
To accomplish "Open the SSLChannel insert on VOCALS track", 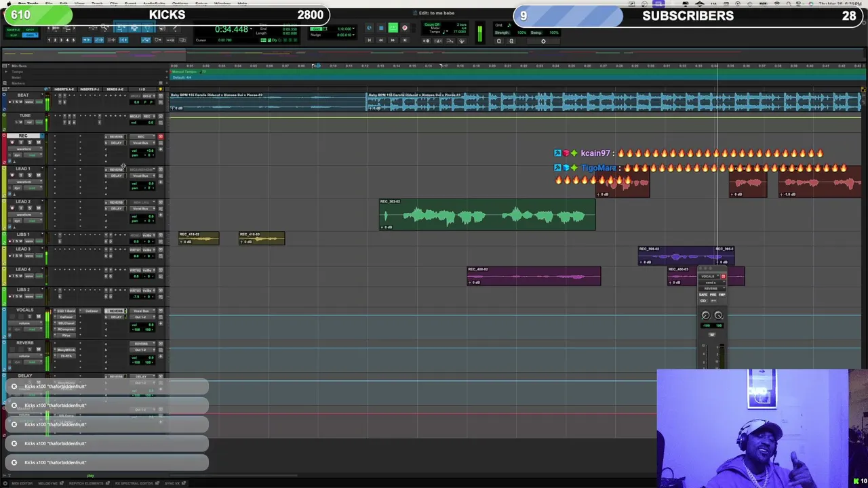I will pos(66,323).
